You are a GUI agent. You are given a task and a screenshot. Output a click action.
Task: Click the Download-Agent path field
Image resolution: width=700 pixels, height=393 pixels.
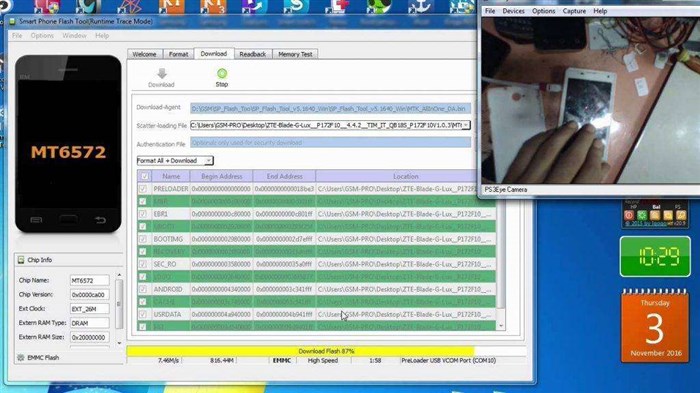(x=330, y=108)
